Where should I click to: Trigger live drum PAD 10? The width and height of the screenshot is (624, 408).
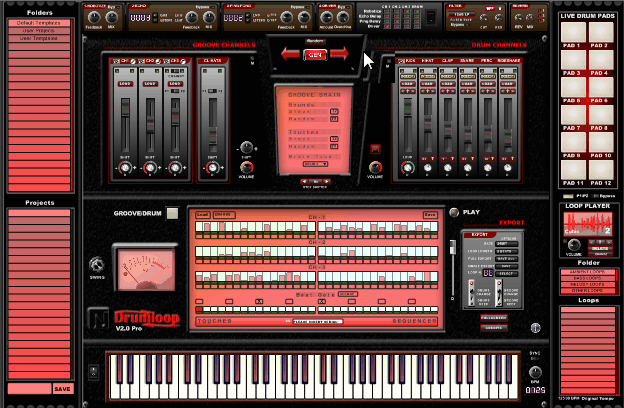[601, 142]
